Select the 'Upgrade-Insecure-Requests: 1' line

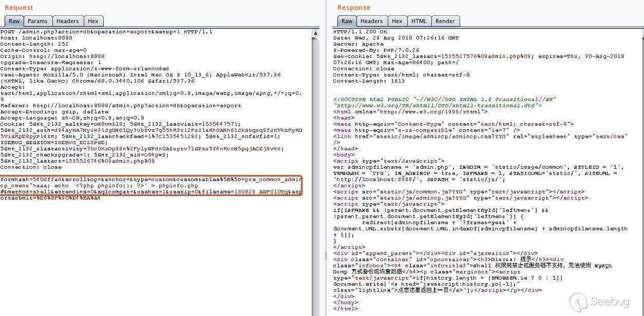[x=51, y=63]
